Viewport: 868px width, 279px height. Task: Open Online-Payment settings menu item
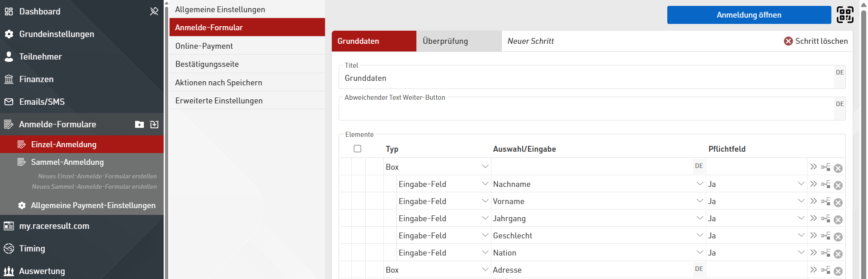pyautogui.click(x=247, y=46)
